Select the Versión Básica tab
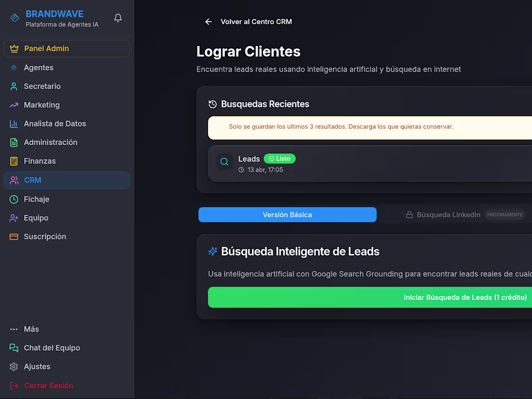Image resolution: width=532 pixels, height=399 pixels. tap(287, 215)
